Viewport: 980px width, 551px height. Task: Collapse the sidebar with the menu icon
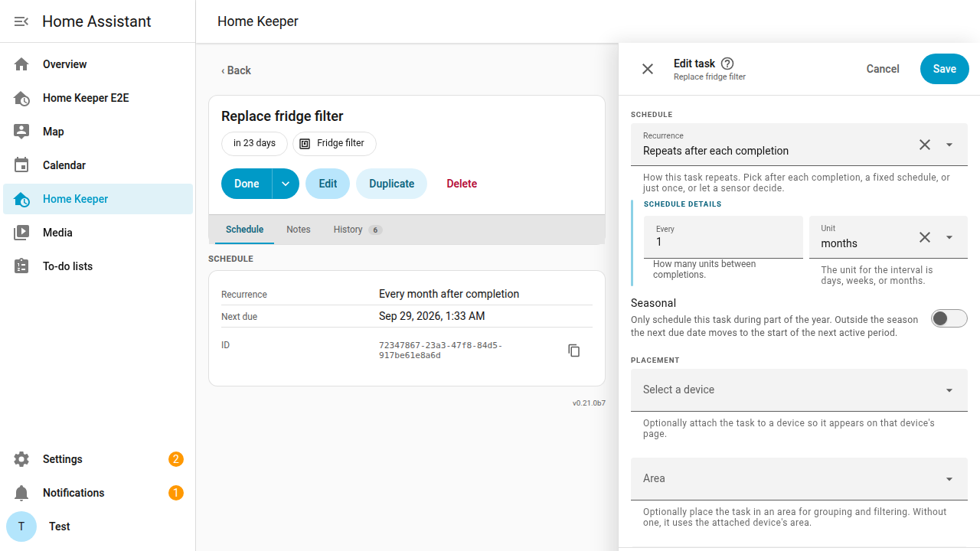pyautogui.click(x=21, y=21)
